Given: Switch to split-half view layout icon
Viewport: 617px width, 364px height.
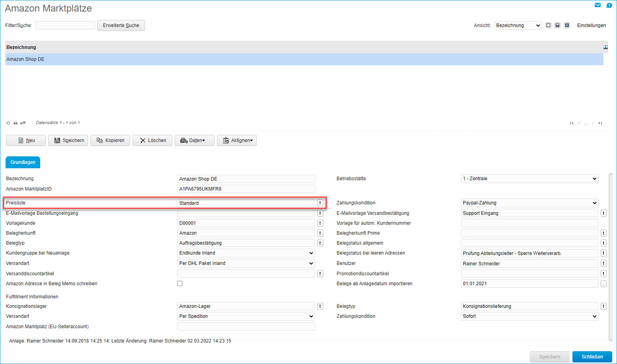Looking at the screenshot, I should 558,25.
